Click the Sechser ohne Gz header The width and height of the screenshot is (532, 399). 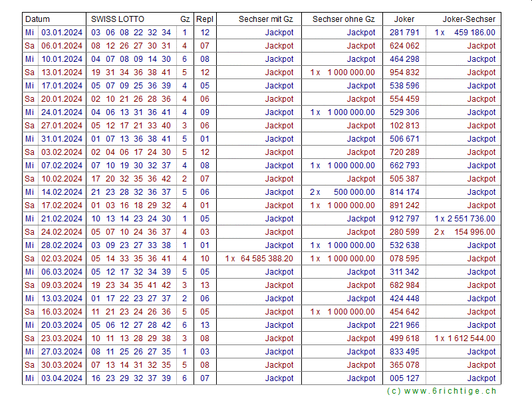343,19
